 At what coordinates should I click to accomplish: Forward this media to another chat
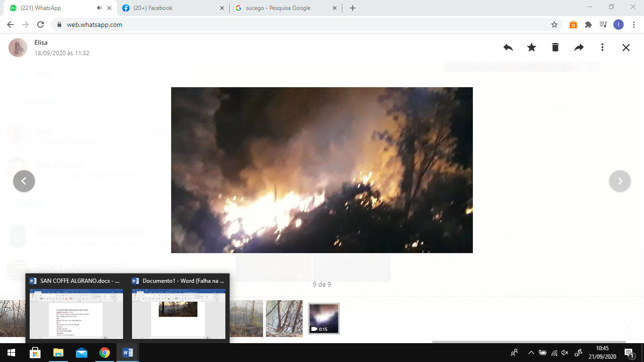[x=578, y=47]
